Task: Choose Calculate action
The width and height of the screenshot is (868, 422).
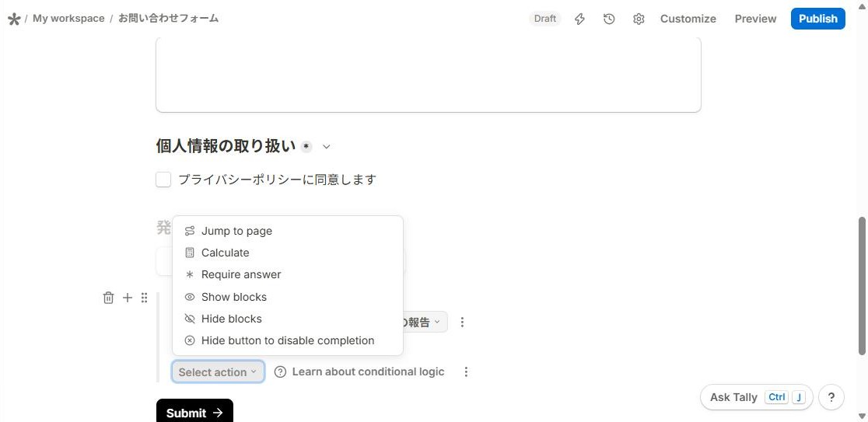Action: (x=287, y=253)
